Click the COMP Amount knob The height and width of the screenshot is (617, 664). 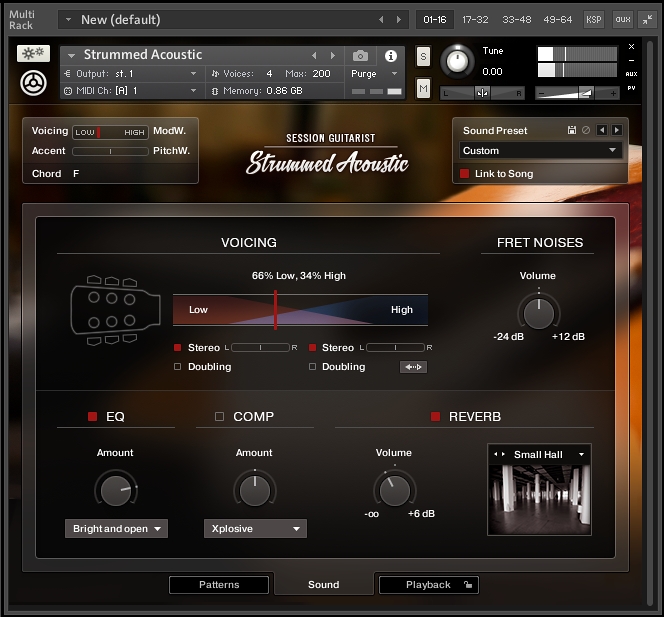(x=255, y=490)
